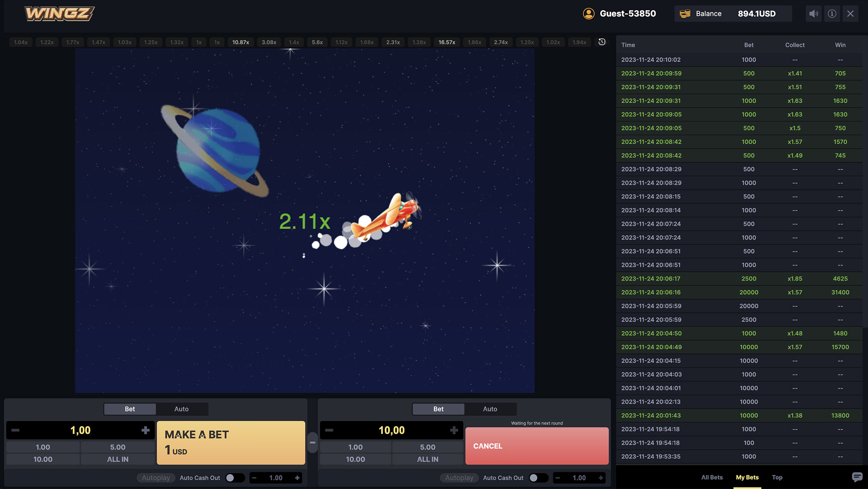Open round history clock icon

[601, 42]
